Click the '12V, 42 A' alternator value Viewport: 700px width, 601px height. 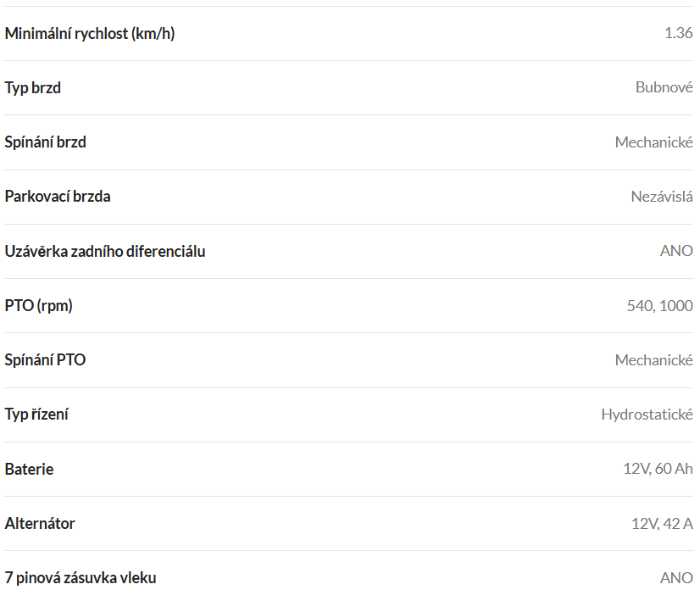coord(662,523)
